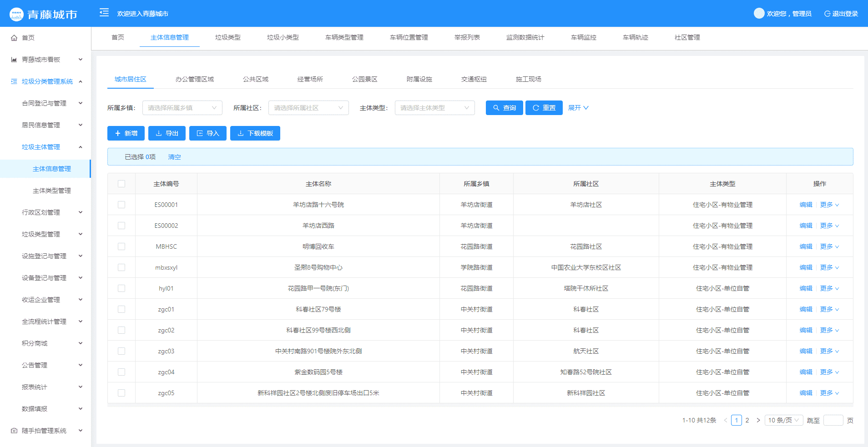
Task: Switch to the 社区管理 top tab
Action: point(687,37)
